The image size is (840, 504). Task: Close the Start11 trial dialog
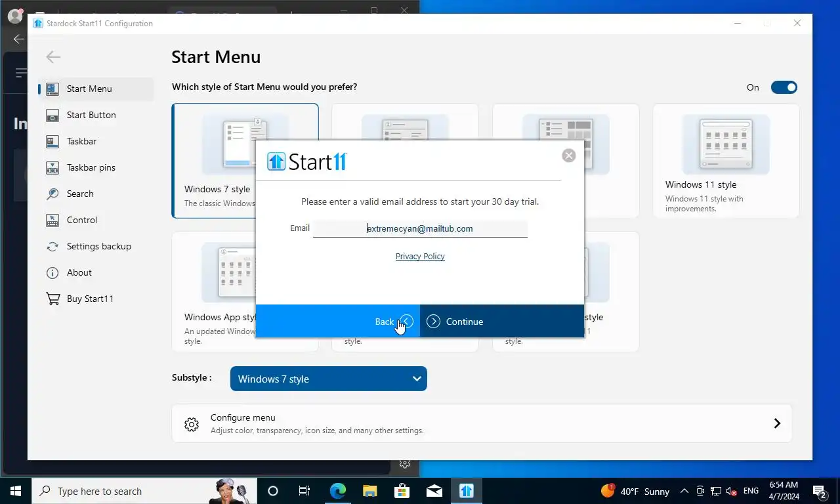tap(569, 156)
